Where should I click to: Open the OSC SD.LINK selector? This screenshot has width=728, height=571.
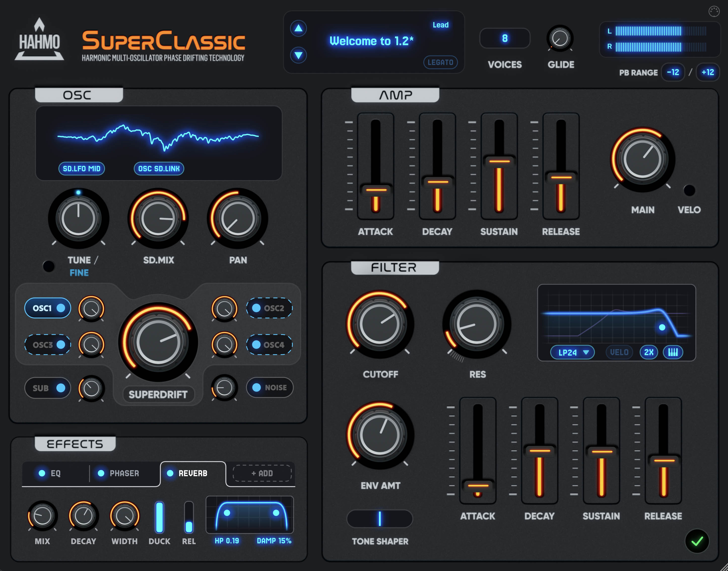[159, 169]
